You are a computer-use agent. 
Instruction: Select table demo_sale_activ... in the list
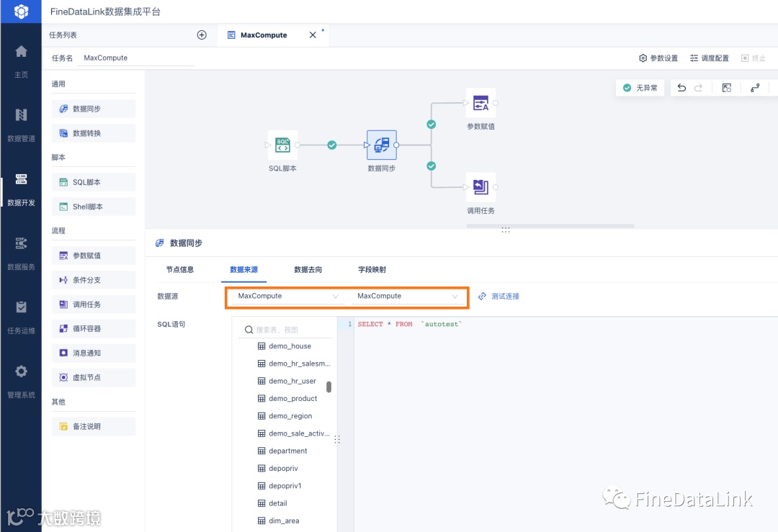coord(294,433)
